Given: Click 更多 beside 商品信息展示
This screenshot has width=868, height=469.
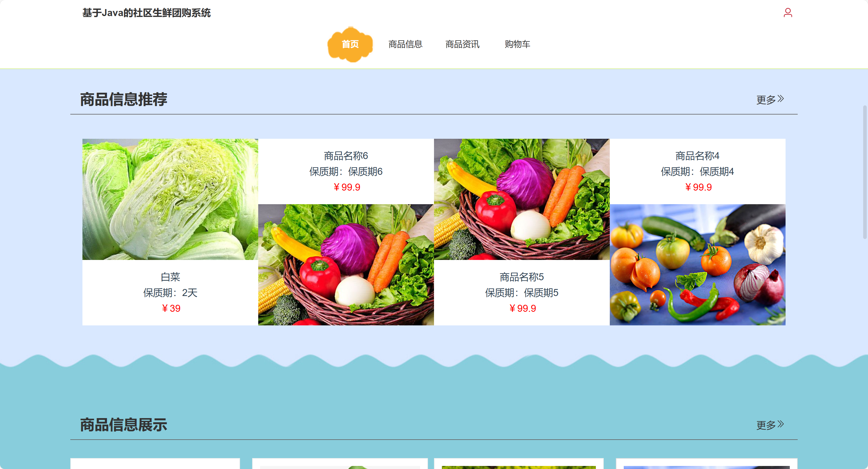Looking at the screenshot, I should (770, 425).
